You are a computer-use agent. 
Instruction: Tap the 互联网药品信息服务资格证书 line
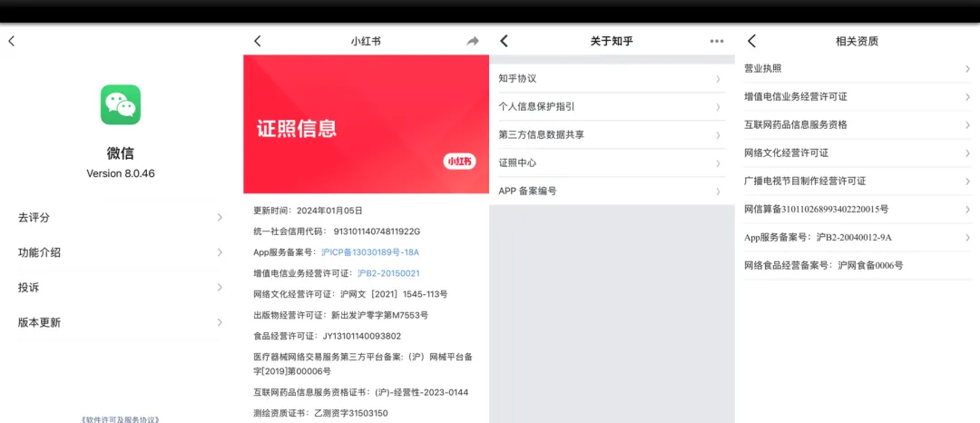pos(360,392)
